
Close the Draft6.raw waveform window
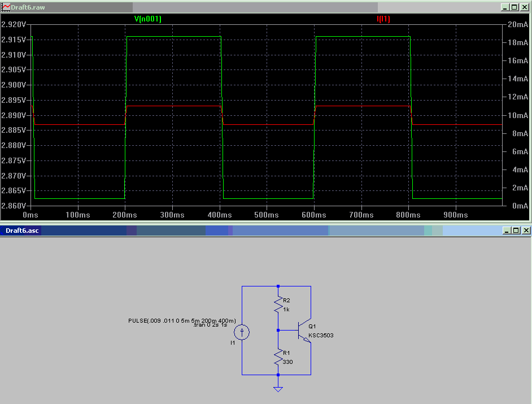coord(525,7)
